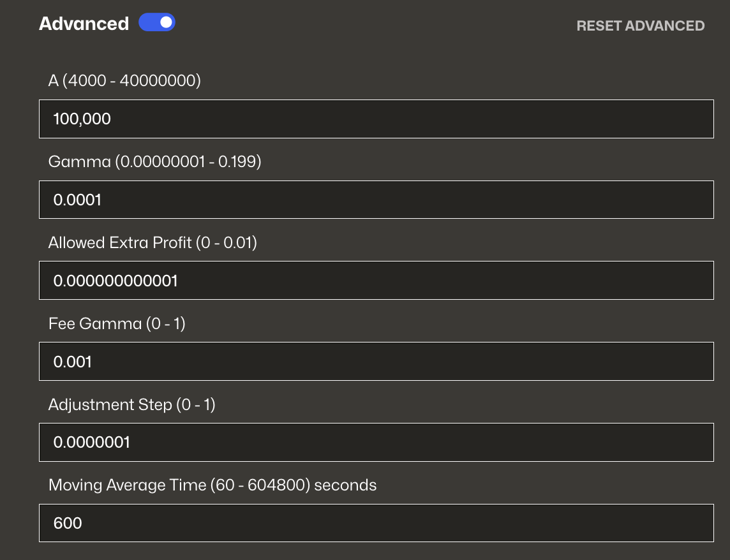The width and height of the screenshot is (730, 560).
Task: Click the Moving Average Time seconds label
Action: coord(212,485)
